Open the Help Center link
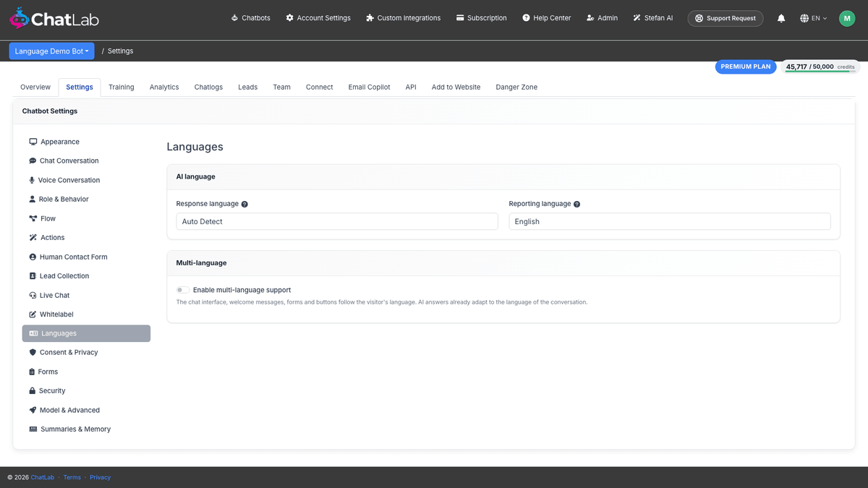This screenshot has height=488, width=868. point(547,18)
